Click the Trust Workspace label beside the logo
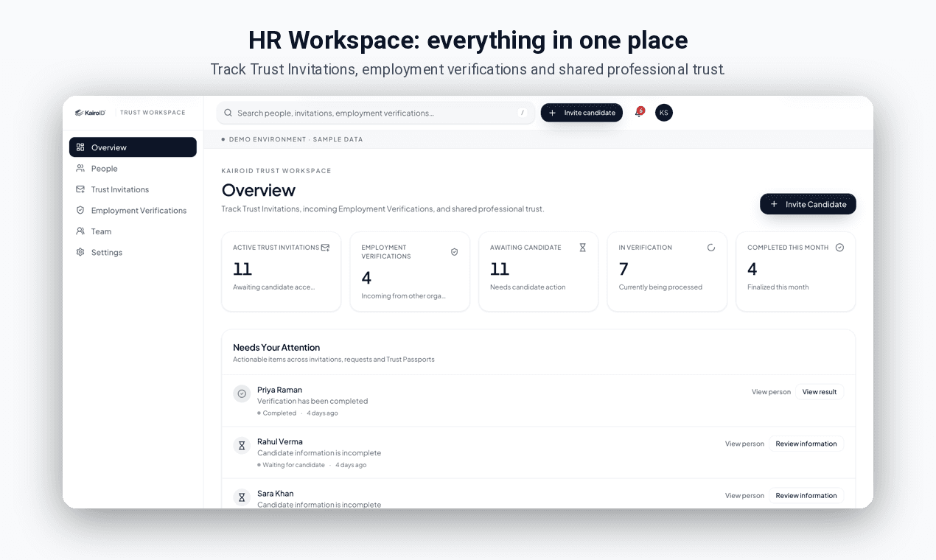Image resolution: width=936 pixels, height=560 pixels. 153,113
